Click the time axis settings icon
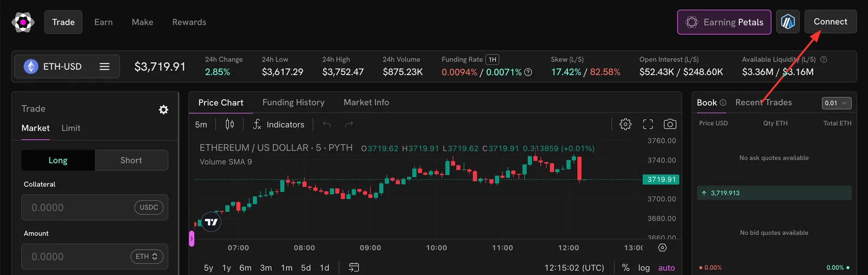The width and height of the screenshot is (868, 275). pos(662,248)
